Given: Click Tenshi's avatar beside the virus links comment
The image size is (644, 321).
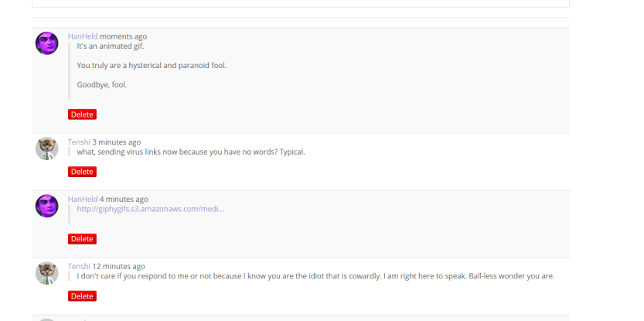Looking at the screenshot, I should (47, 149).
